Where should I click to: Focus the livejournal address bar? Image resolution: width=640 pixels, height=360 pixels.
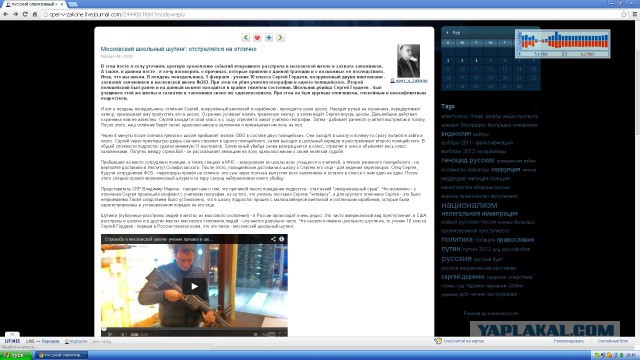pos(331,14)
